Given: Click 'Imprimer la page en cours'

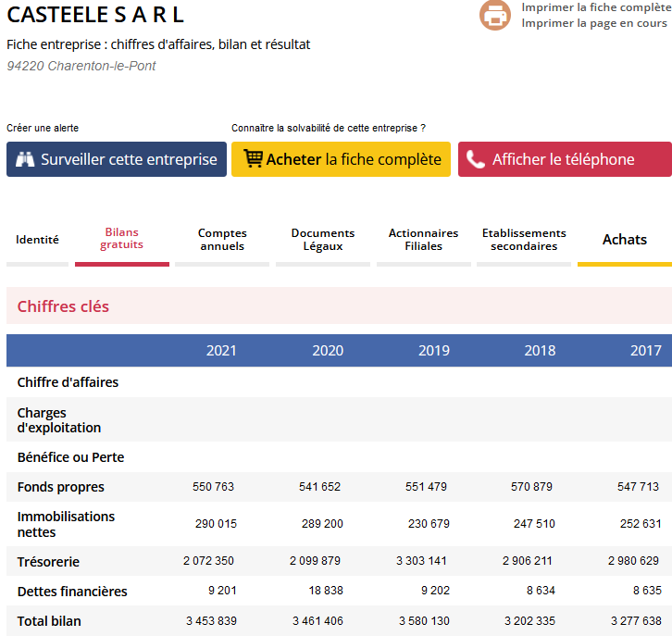Looking at the screenshot, I should (x=594, y=23).
